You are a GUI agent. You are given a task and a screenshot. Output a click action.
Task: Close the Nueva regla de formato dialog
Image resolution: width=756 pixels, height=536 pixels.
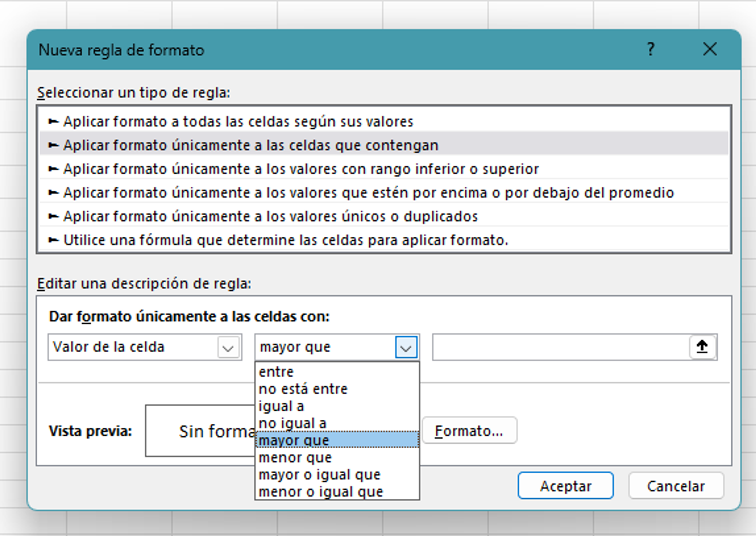pos(710,50)
